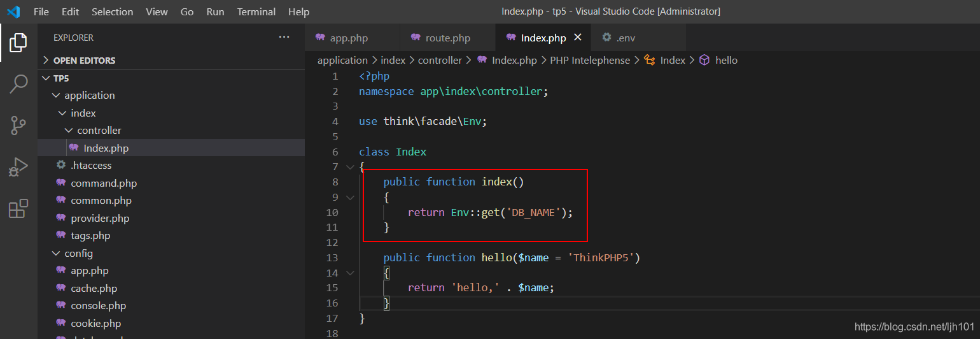Image resolution: width=980 pixels, height=339 pixels.
Task: Click the method cube icon before hello breadcrumb
Action: pos(704,60)
